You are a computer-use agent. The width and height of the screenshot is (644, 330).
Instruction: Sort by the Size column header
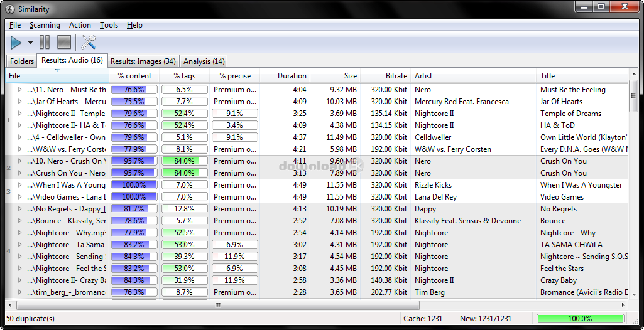pyautogui.click(x=335, y=76)
